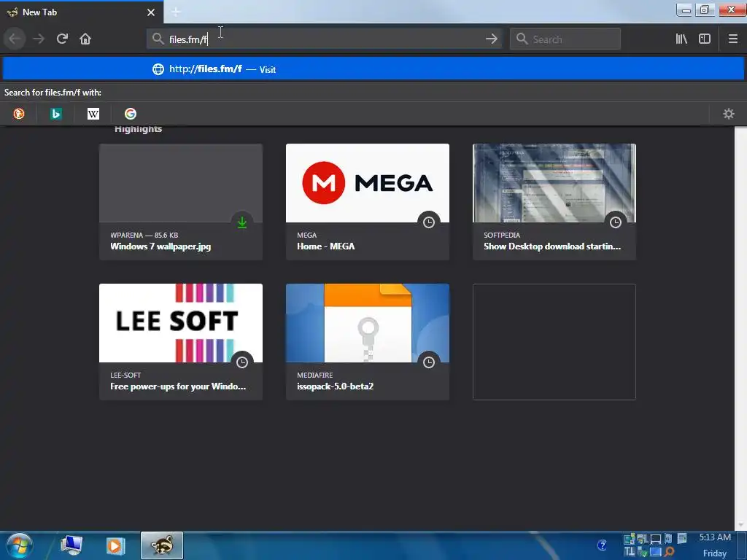Click the Forward navigation arrow

click(39, 39)
